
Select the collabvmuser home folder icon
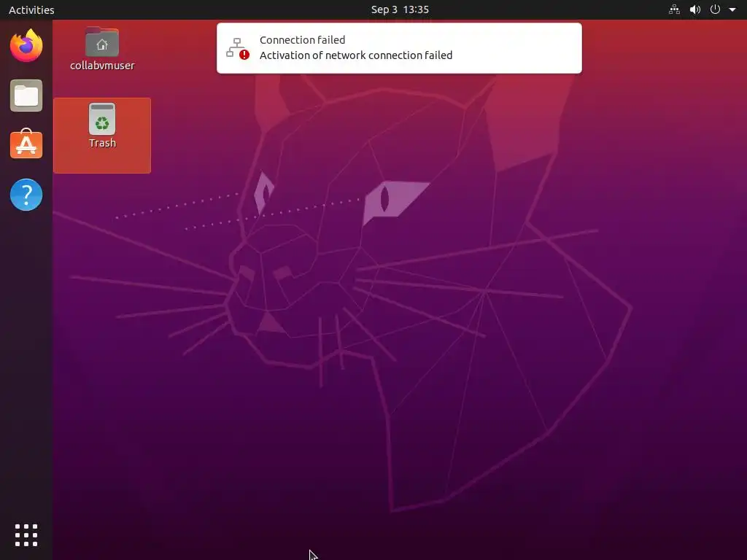102,49
